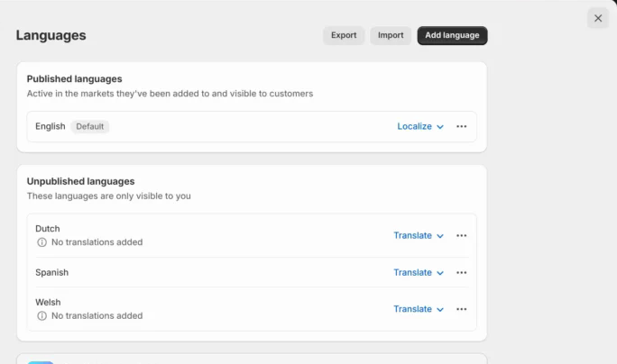Click the Export button

point(344,35)
